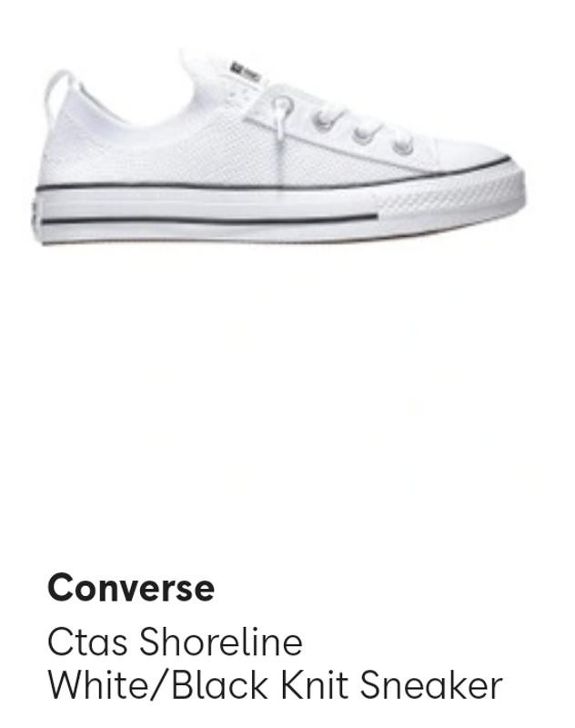Viewport: 575px width, 728px height.
Task: Click the Converse brand name
Action: tap(131, 588)
